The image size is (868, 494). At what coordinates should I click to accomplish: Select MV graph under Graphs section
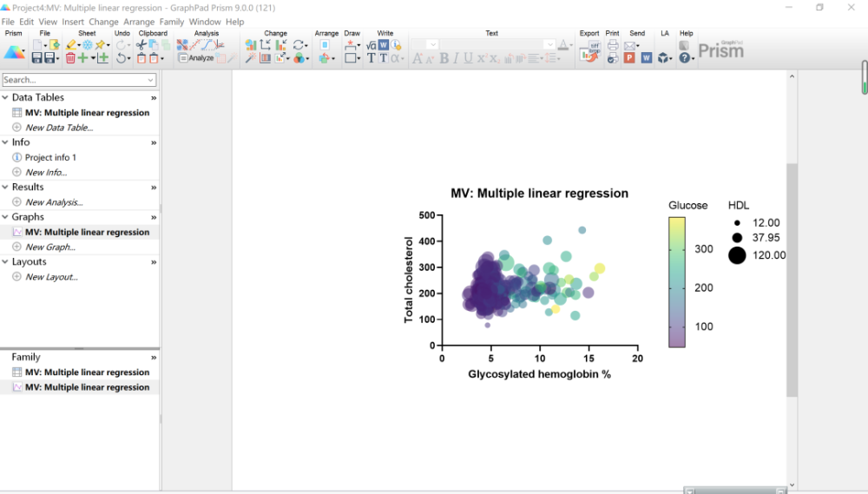click(x=87, y=232)
